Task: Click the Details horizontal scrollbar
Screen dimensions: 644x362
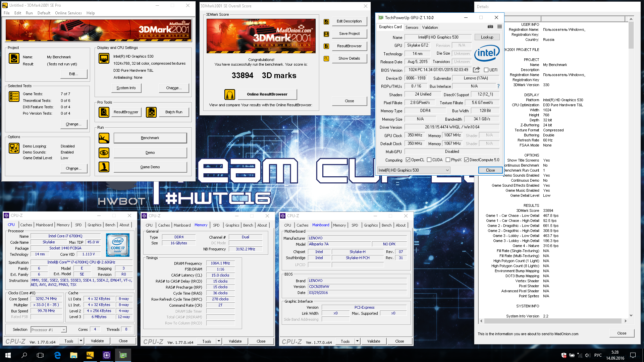Action: click(x=553, y=321)
